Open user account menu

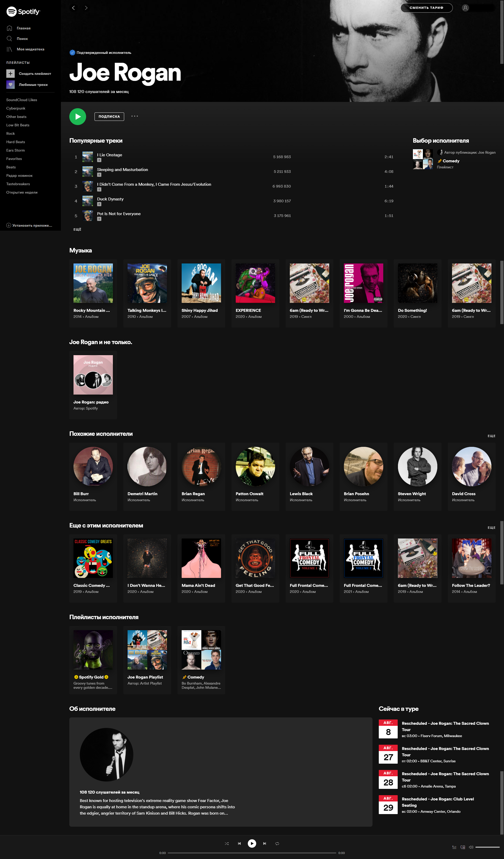point(478,8)
